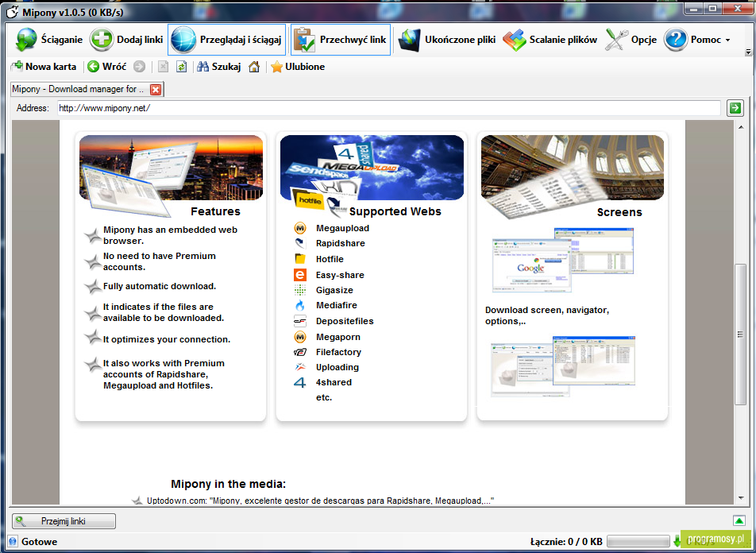Screen dimensions: 756x553
Task: Select Przeglądaj i ściągaj browser mode
Action: click(x=226, y=40)
